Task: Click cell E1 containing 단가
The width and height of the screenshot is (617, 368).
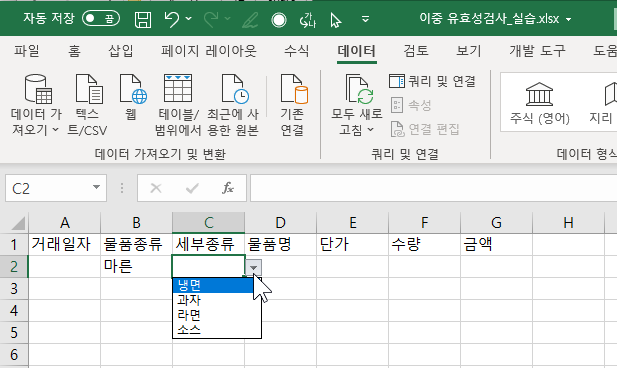Action: pyautogui.click(x=352, y=244)
